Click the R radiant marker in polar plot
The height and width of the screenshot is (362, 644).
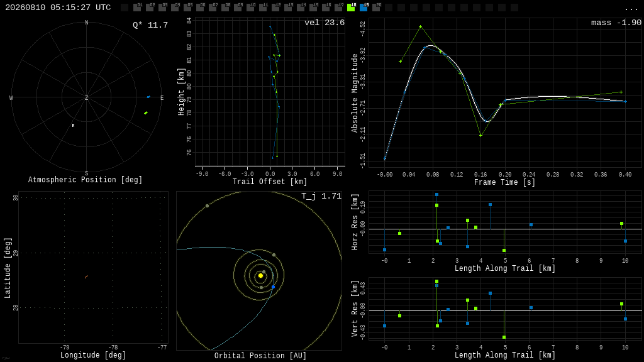73,126
